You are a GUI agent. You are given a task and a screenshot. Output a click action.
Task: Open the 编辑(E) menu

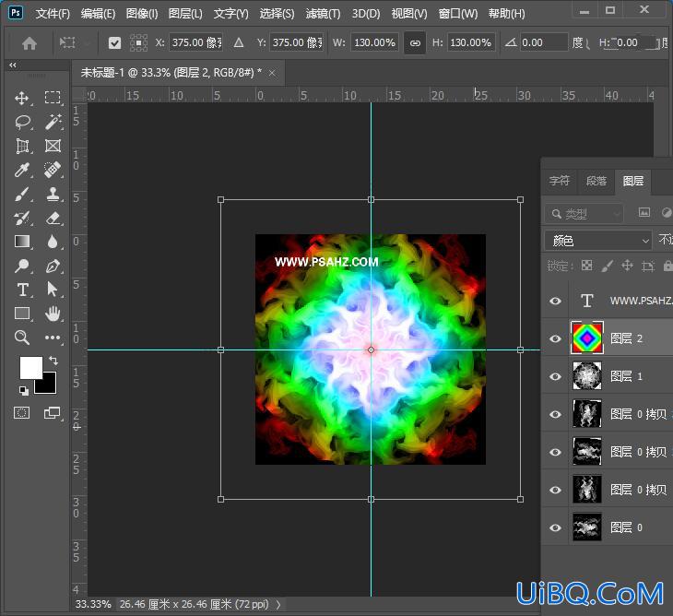coord(98,14)
